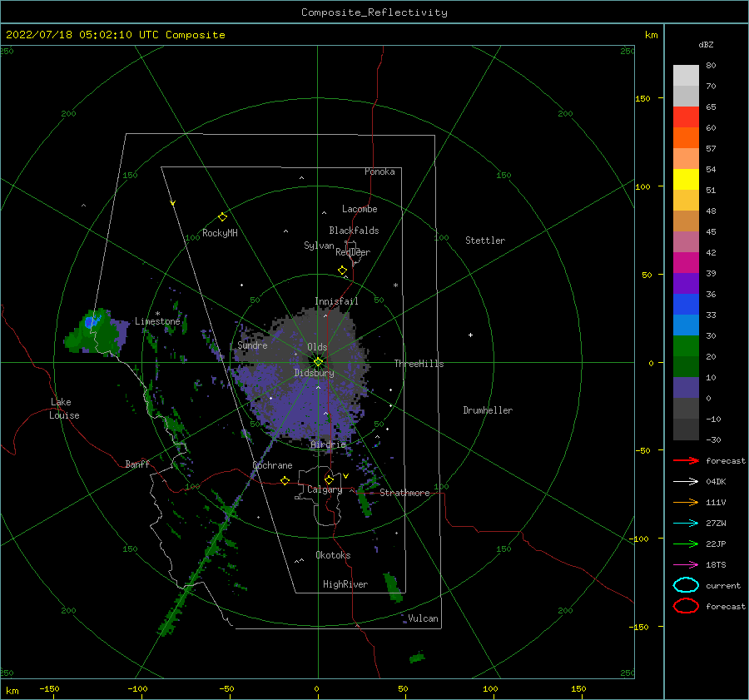Click the cyan 'current' ellipse icon
Image resolution: width=749 pixels, height=700 pixels.
point(686,585)
